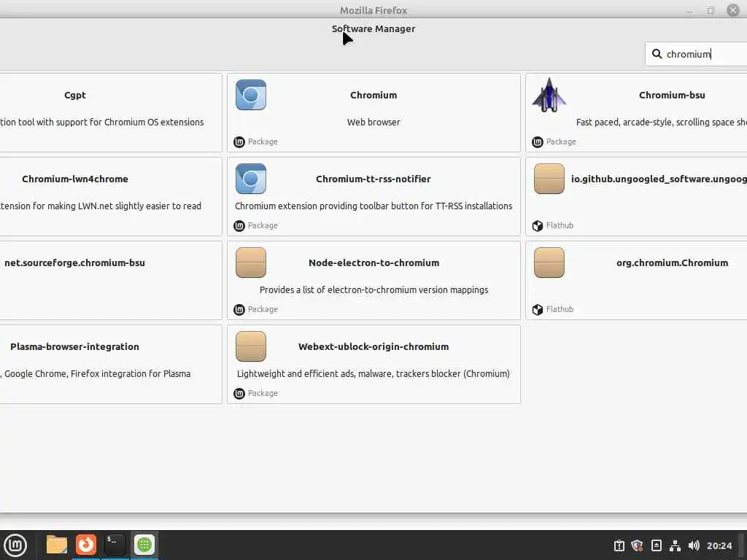Click Flathub icon under org.chromium.Chromium

(x=538, y=309)
